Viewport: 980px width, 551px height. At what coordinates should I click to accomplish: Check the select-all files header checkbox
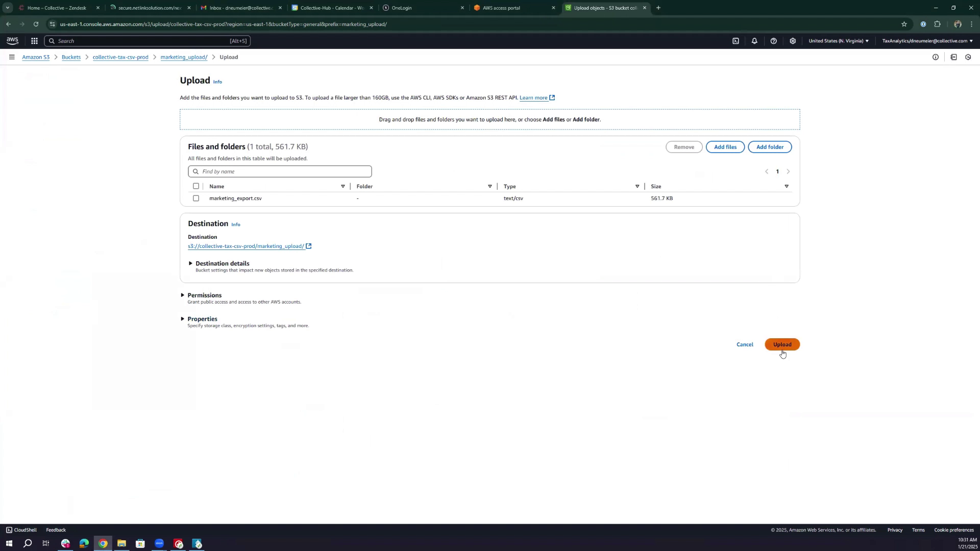coord(196,186)
